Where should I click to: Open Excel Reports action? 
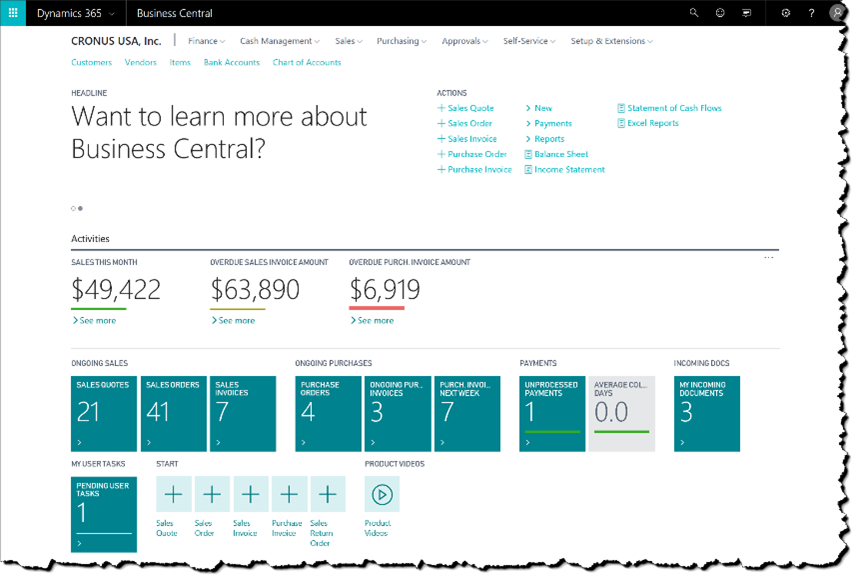pos(647,123)
